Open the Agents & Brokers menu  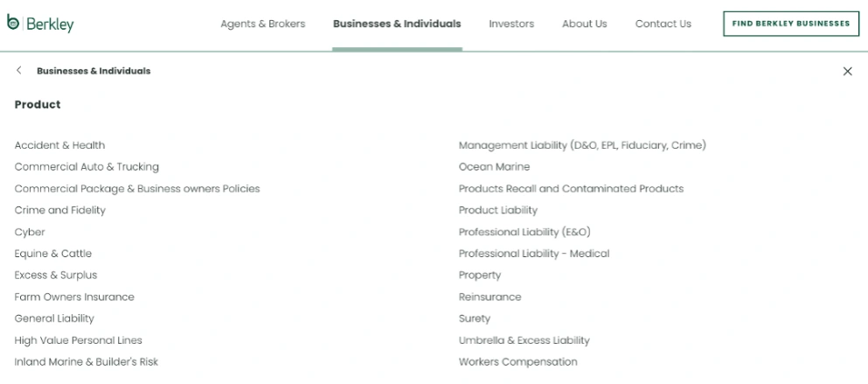tap(263, 24)
